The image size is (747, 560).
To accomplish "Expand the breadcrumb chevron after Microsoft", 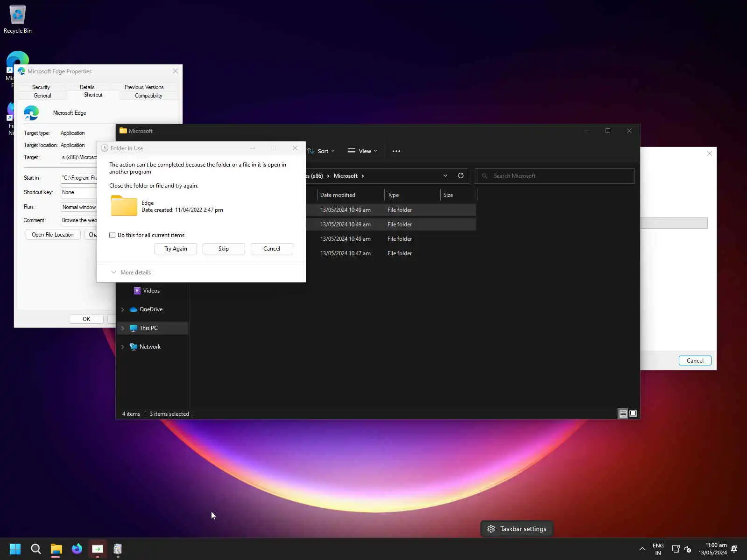I will tap(363, 176).
